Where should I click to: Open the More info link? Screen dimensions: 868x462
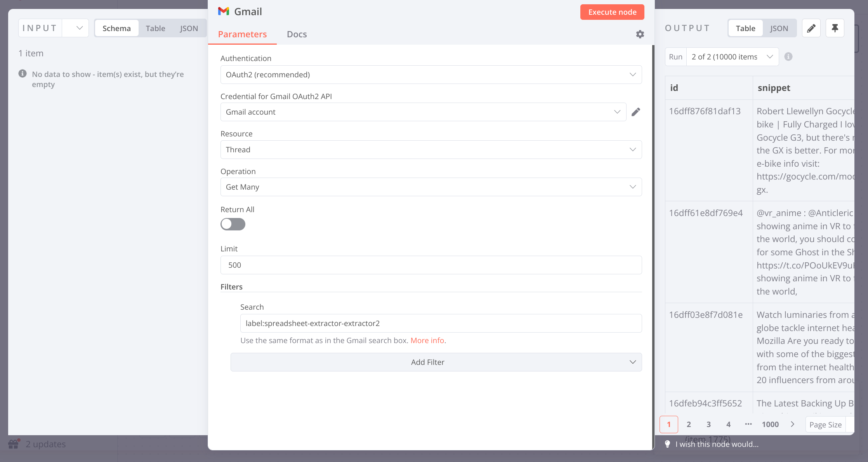[427, 340]
